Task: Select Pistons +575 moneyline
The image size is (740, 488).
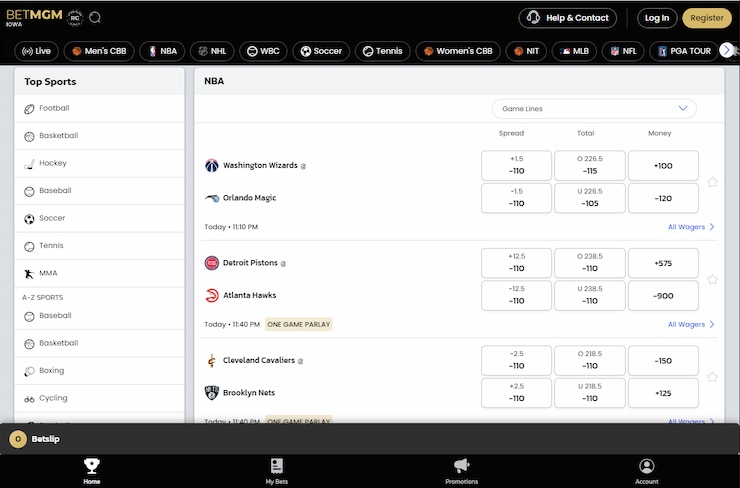Action: 663,263
